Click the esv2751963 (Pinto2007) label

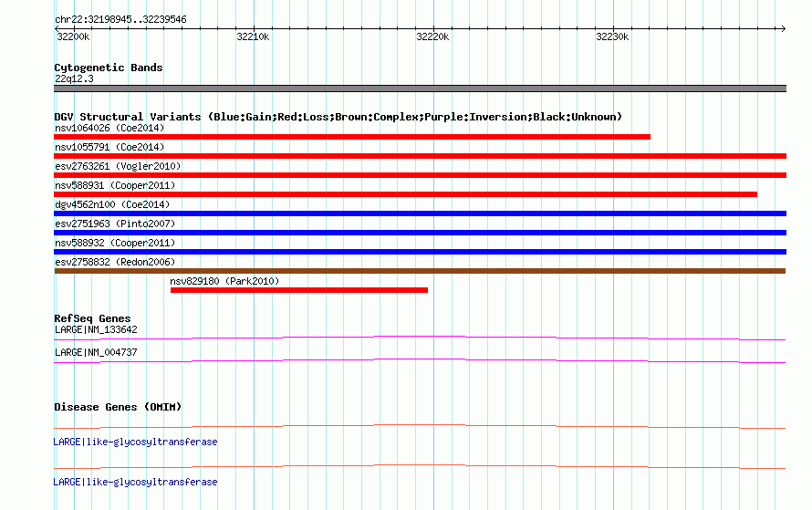[x=115, y=224]
